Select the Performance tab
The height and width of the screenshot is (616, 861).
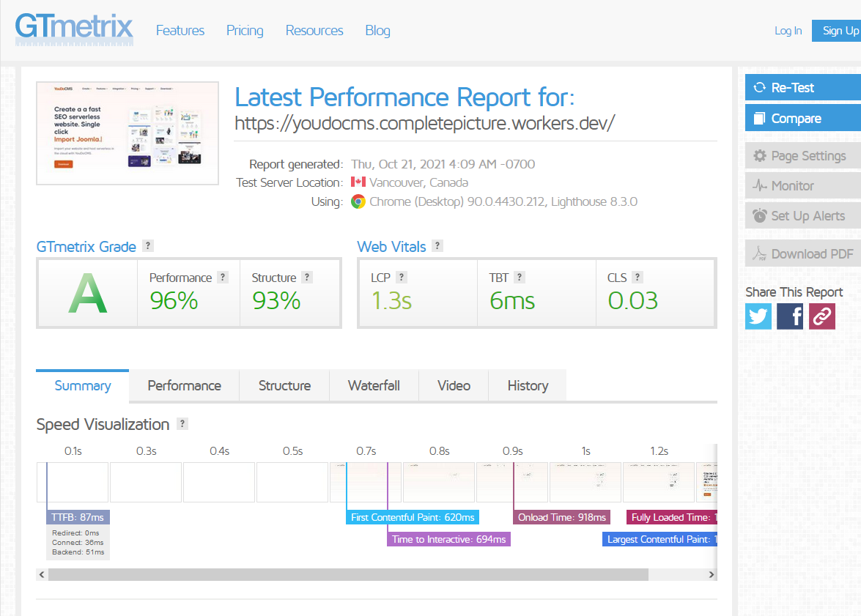coord(183,385)
